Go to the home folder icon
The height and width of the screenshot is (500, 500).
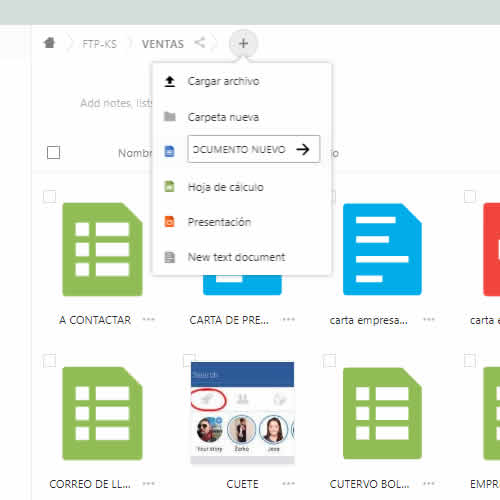49,43
